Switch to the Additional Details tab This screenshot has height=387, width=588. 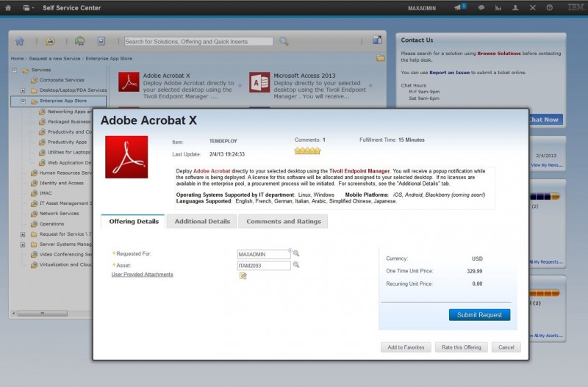(x=202, y=221)
